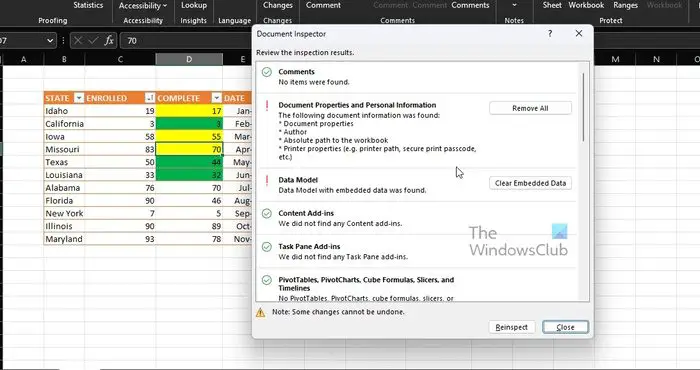Click the yellow warning icon near the note
This screenshot has height=370, width=700.
point(260,312)
